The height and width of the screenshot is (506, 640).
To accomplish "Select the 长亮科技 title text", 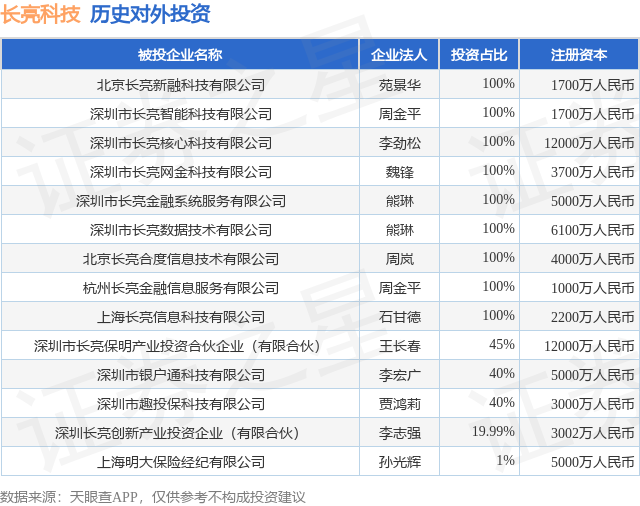I will point(40,14).
